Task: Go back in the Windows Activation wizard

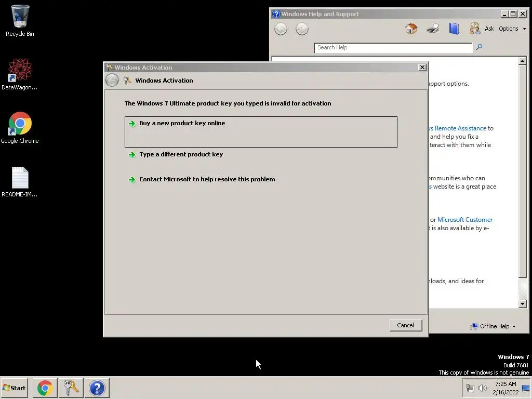Action: (112, 81)
